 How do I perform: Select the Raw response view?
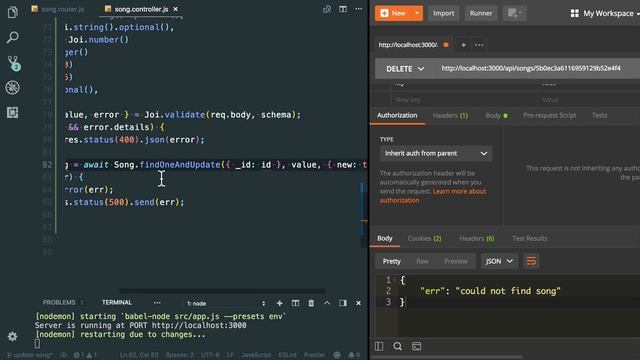click(422, 261)
